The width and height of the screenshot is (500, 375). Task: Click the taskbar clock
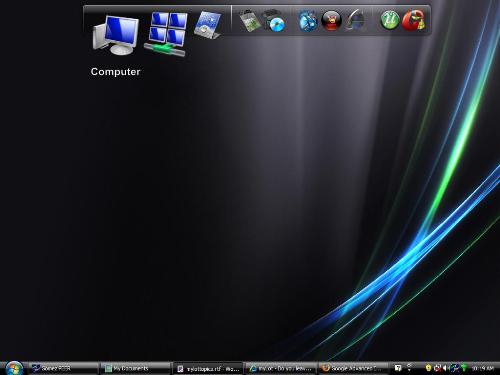pyautogui.click(x=482, y=368)
